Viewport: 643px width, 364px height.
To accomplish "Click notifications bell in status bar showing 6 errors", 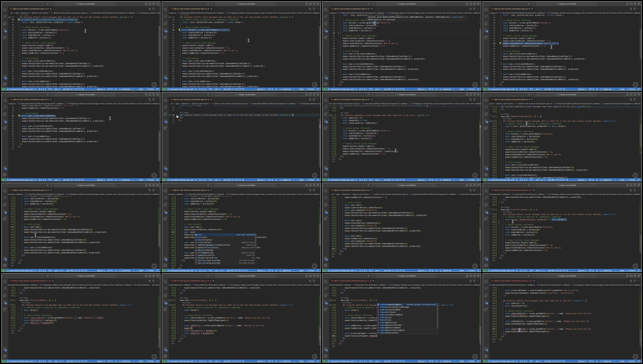I will coord(318,361).
